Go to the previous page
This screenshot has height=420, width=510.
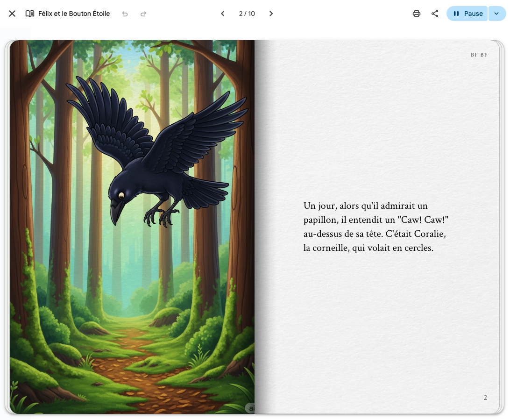point(223,14)
